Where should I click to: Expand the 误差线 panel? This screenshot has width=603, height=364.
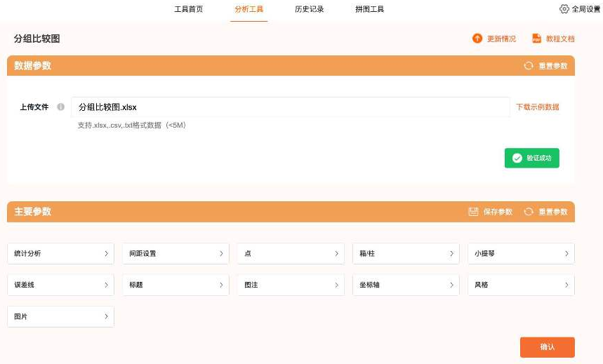[x=61, y=285]
